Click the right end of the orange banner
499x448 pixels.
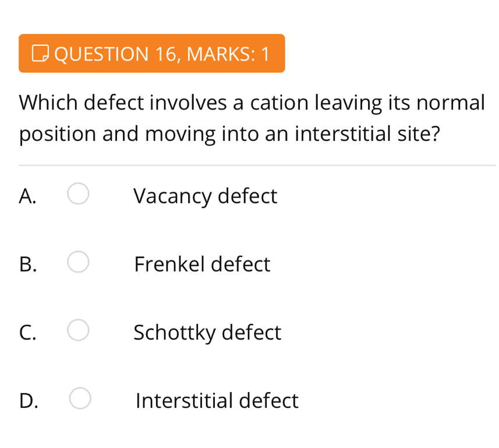pyautogui.click(x=278, y=54)
